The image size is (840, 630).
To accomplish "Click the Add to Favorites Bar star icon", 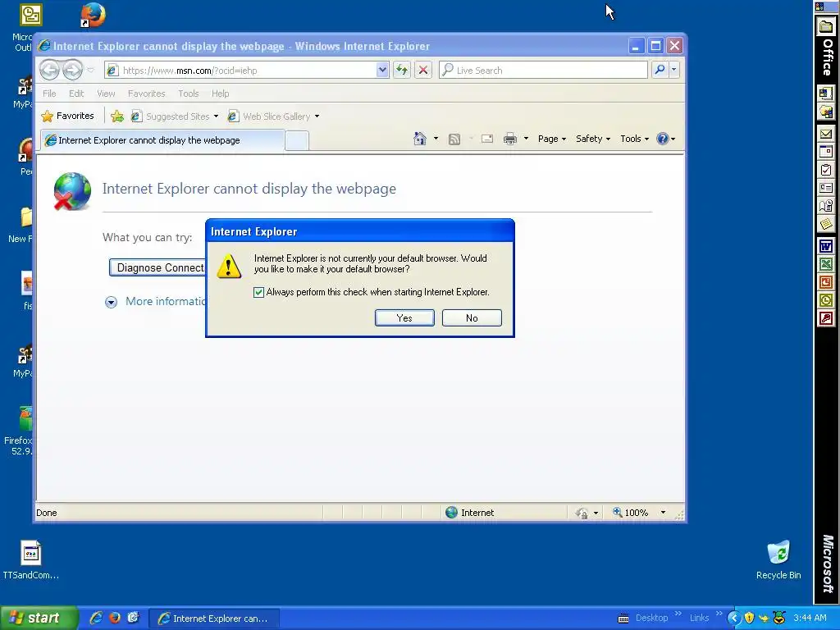I will click(x=117, y=116).
